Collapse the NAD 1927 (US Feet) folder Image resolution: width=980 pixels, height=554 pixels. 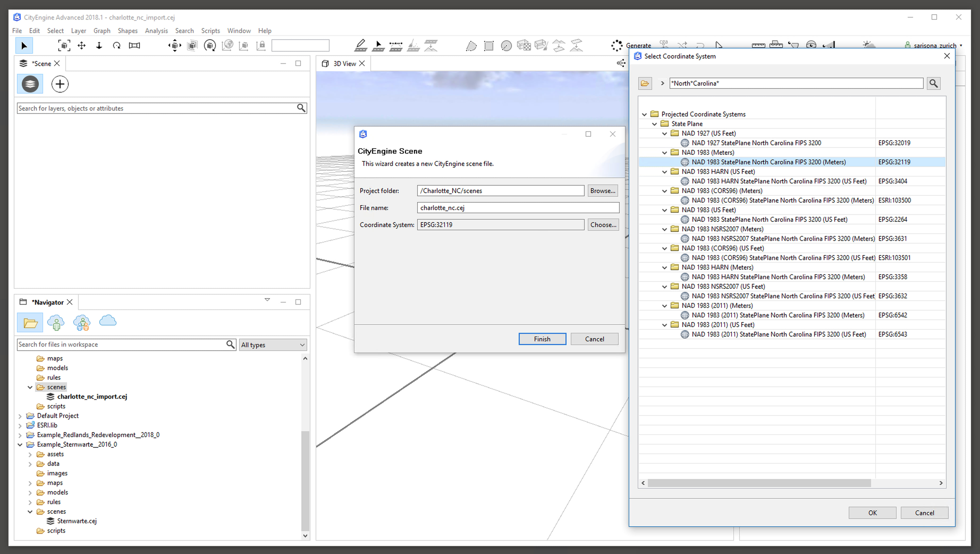665,133
